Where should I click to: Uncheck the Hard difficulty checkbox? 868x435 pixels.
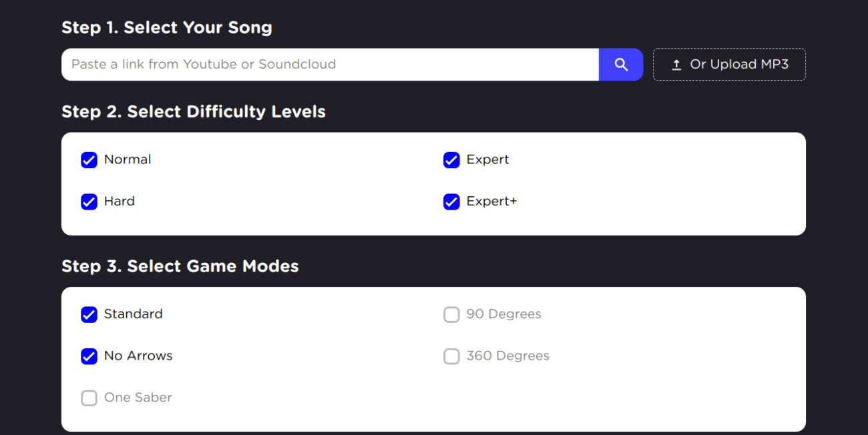[89, 201]
